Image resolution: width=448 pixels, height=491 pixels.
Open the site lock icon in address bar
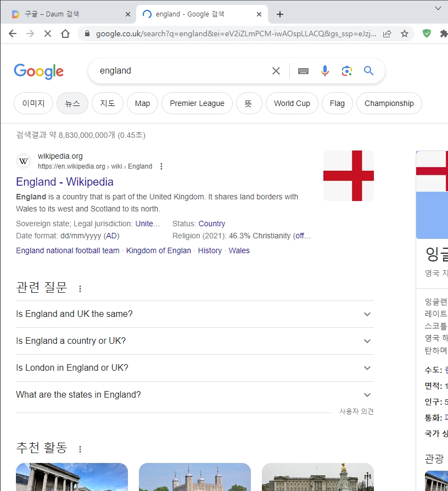coord(87,33)
